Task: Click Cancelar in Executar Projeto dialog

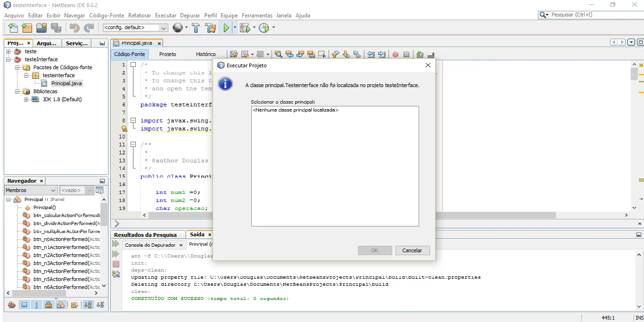Action: pos(412,250)
